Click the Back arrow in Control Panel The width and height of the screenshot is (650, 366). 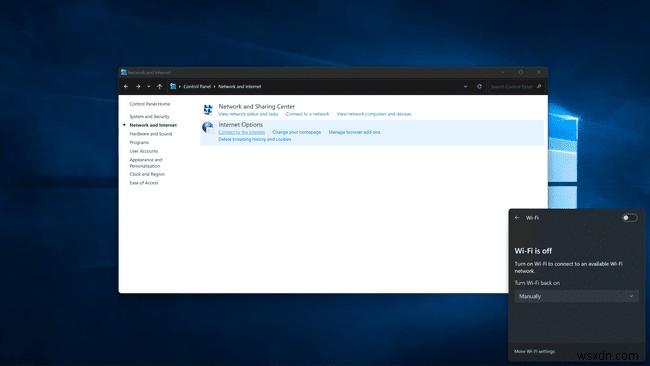click(126, 87)
